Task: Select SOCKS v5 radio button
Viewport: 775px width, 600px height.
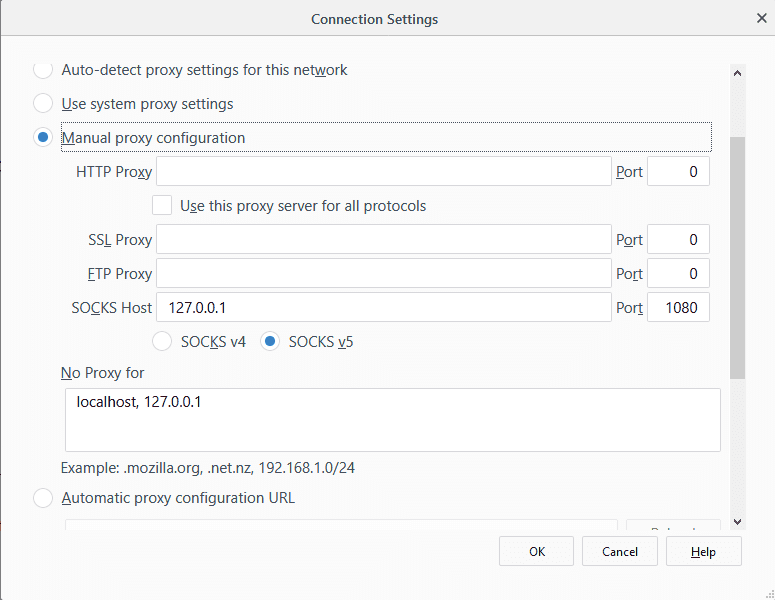Action: pos(270,342)
